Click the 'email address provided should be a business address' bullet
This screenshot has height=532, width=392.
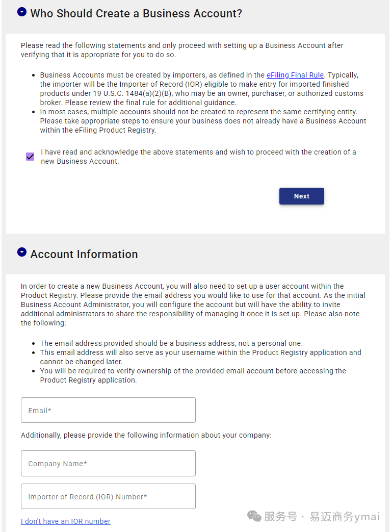[171, 343]
